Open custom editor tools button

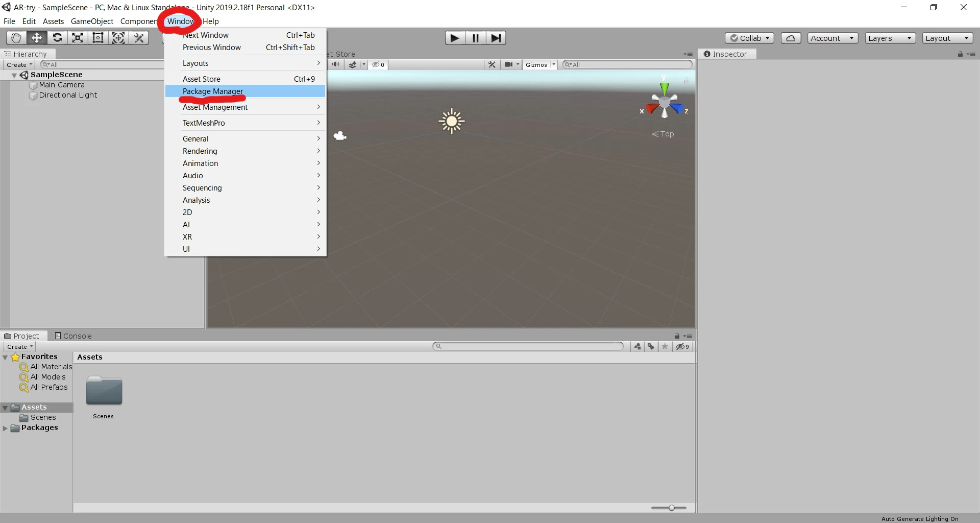(x=139, y=38)
